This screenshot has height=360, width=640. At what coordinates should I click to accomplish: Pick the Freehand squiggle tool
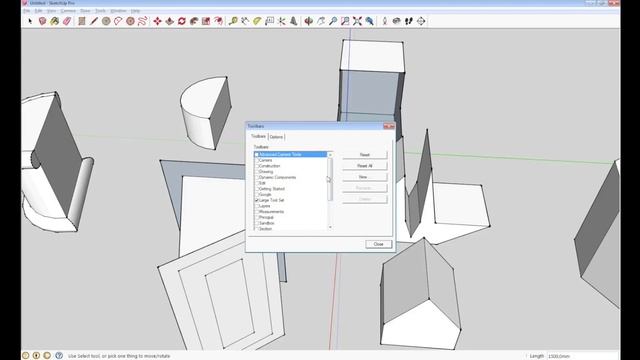click(142, 21)
